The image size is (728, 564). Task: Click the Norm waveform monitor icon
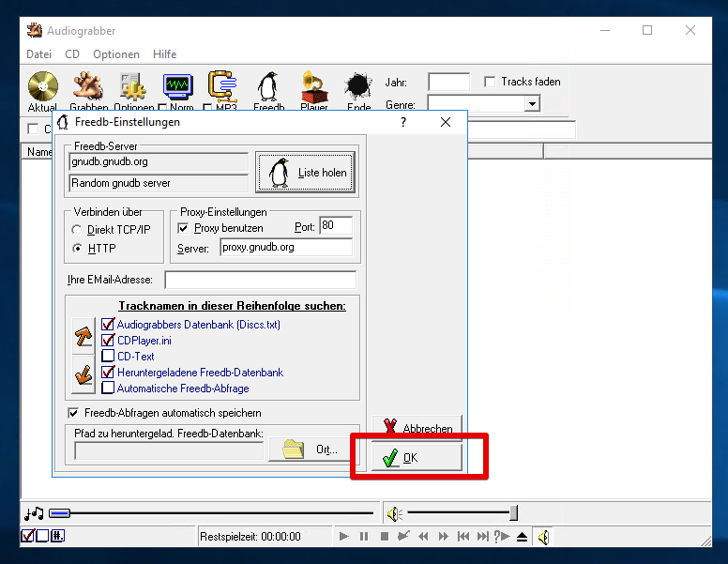pos(178,86)
